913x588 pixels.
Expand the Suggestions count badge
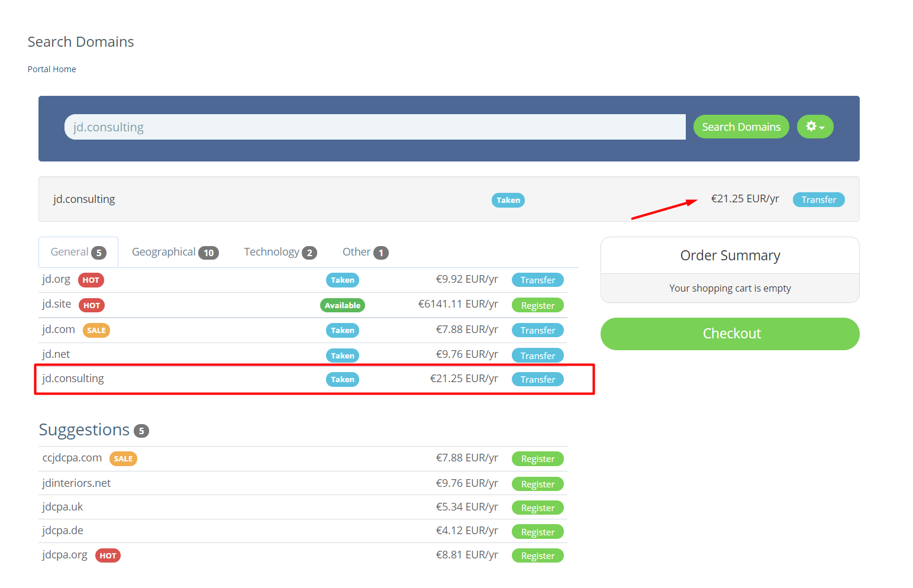point(141,431)
